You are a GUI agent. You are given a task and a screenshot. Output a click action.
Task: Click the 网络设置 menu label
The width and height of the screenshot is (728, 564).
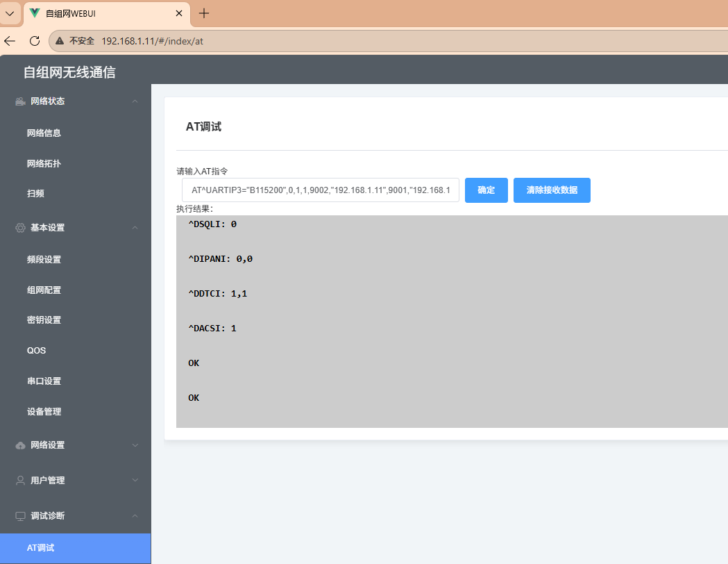(47, 445)
